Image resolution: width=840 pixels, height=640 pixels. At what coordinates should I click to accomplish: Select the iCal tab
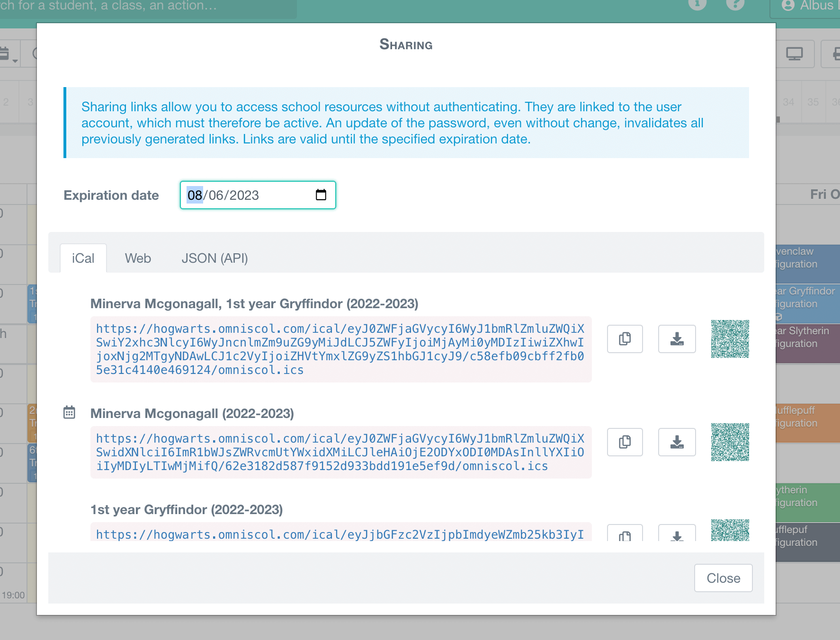pyautogui.click(x=83, y=258)
